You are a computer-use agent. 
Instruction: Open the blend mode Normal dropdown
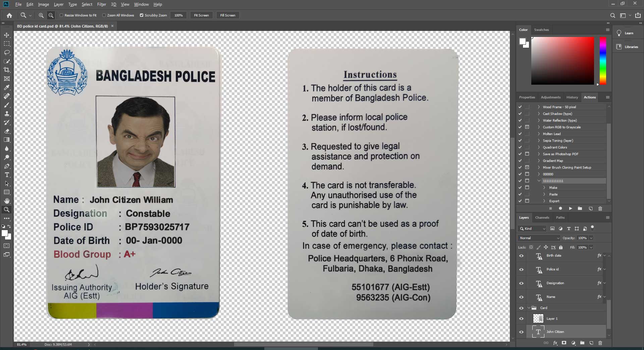(x=539, y=238)
